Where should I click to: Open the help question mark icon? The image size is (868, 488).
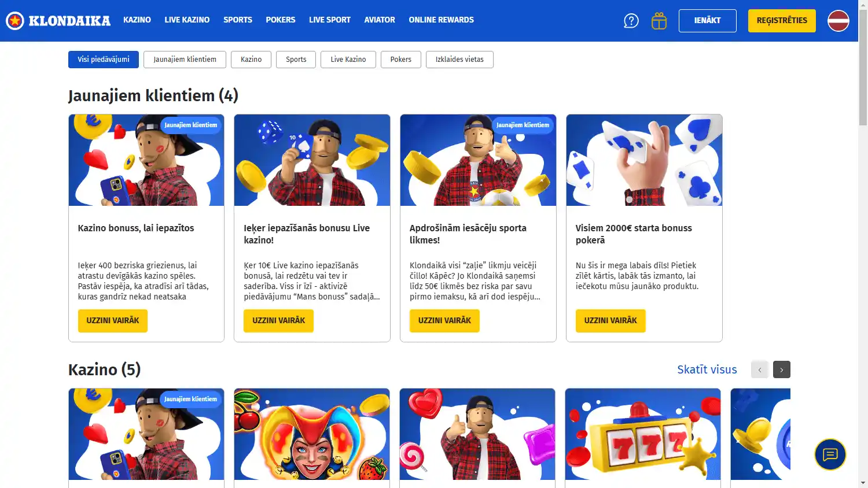pyautogui.click(x=631, y=21)
